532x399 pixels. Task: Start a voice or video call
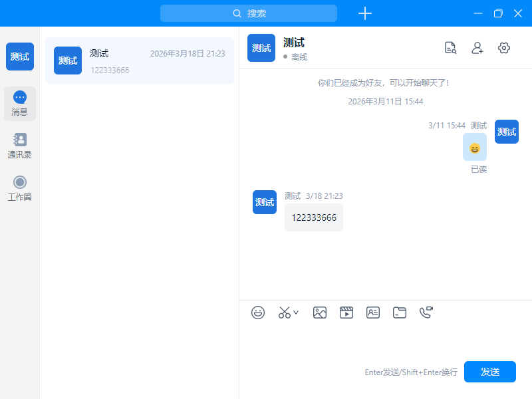coord(426,313)
